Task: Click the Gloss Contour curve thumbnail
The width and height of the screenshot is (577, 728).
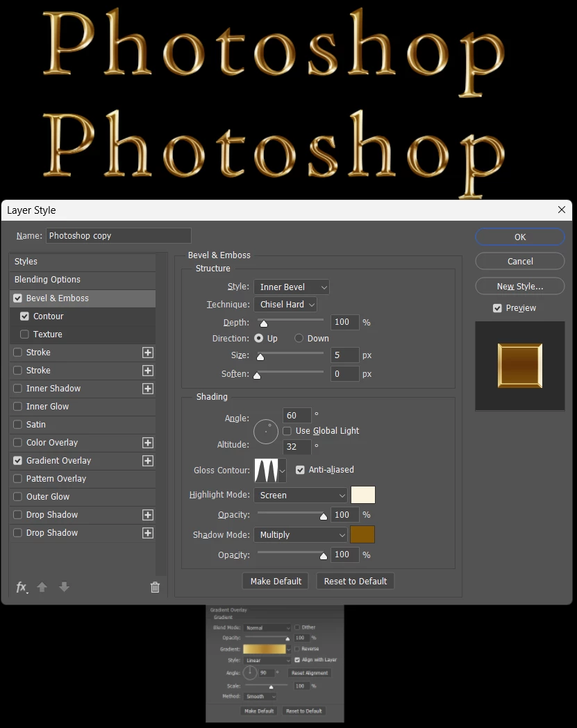Action: pos(266,471)
